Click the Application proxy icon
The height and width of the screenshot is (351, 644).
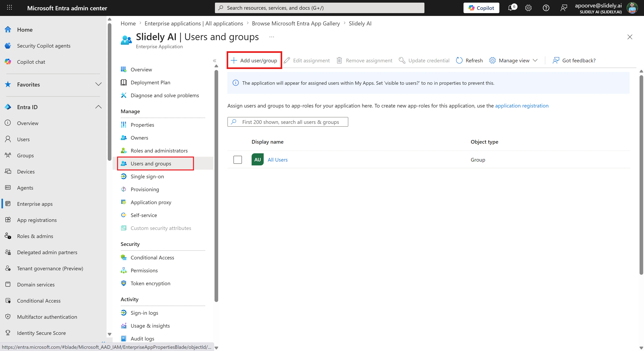pyautogui.click(x=123, y=202)
